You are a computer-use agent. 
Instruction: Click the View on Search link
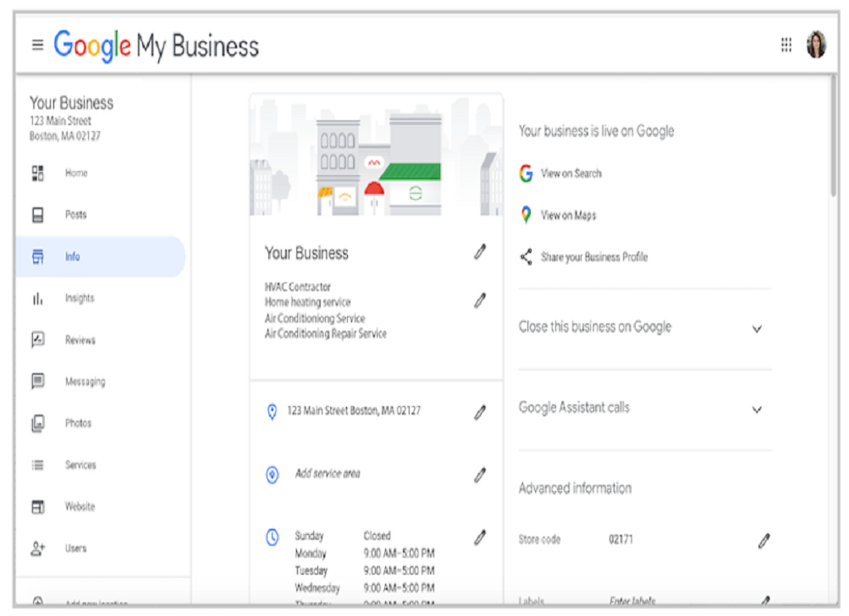coord(571,173)
